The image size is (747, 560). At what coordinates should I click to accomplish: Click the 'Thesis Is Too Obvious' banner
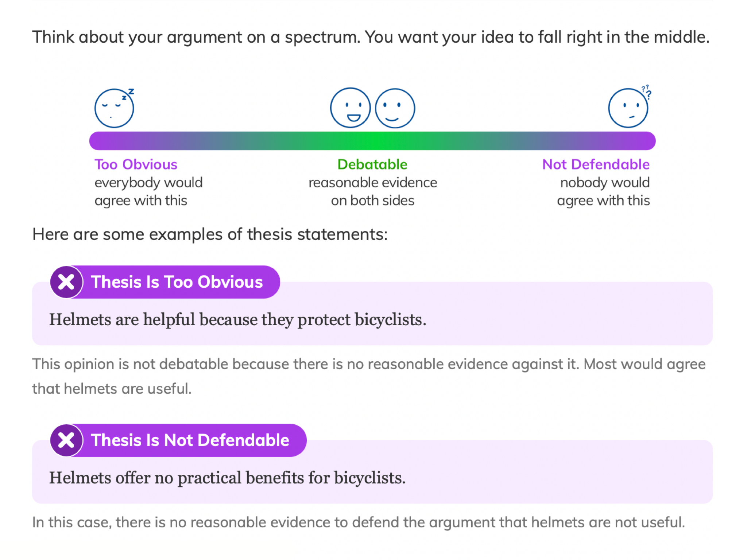point(165,282)
